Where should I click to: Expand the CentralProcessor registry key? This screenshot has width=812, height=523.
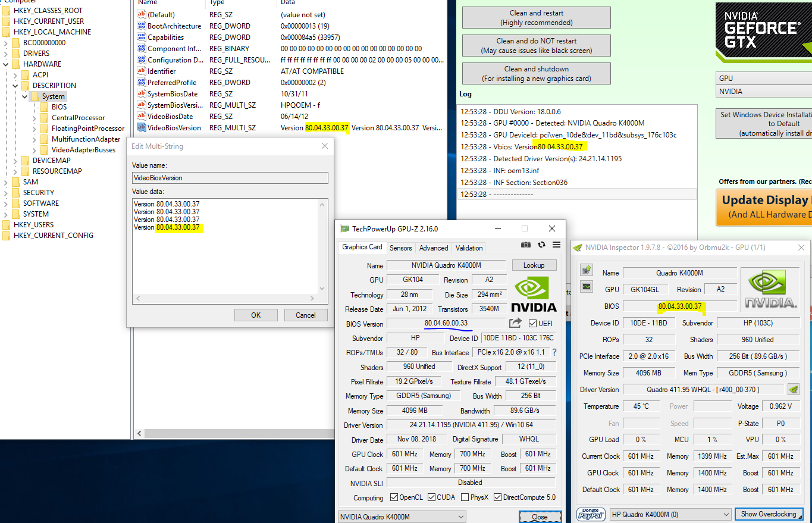[x=35, y=117]
